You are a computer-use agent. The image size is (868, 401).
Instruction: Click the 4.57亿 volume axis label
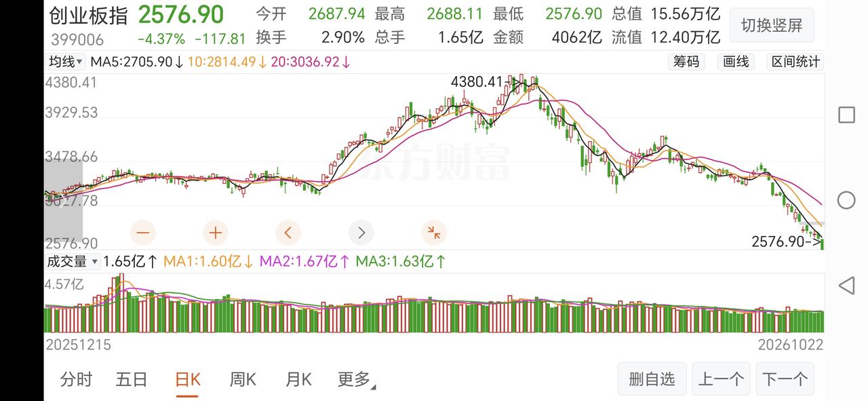click(x=64, y=284)
